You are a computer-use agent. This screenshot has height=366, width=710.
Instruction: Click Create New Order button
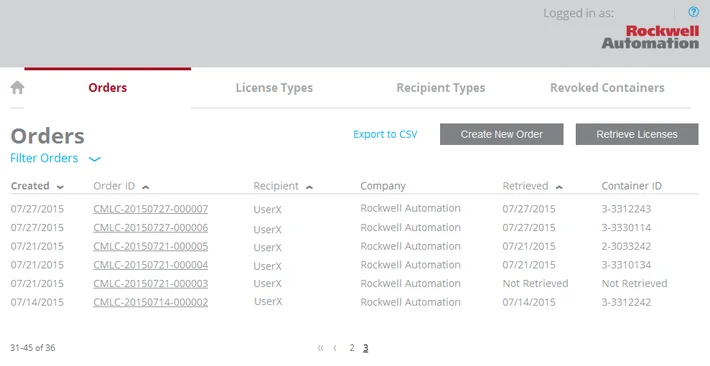pyautogui.click(x=502, y=134)
